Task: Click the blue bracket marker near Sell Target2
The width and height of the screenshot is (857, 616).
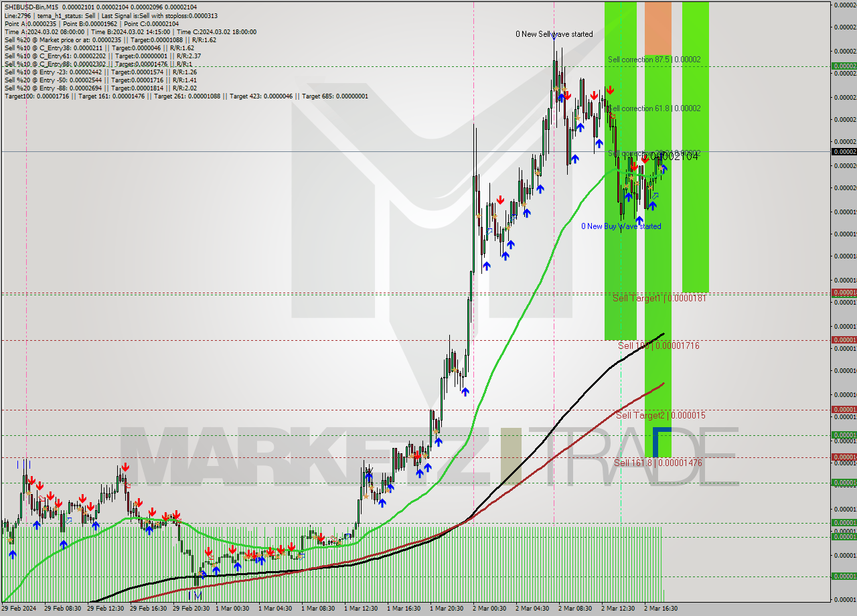Action: pos(661,443)
